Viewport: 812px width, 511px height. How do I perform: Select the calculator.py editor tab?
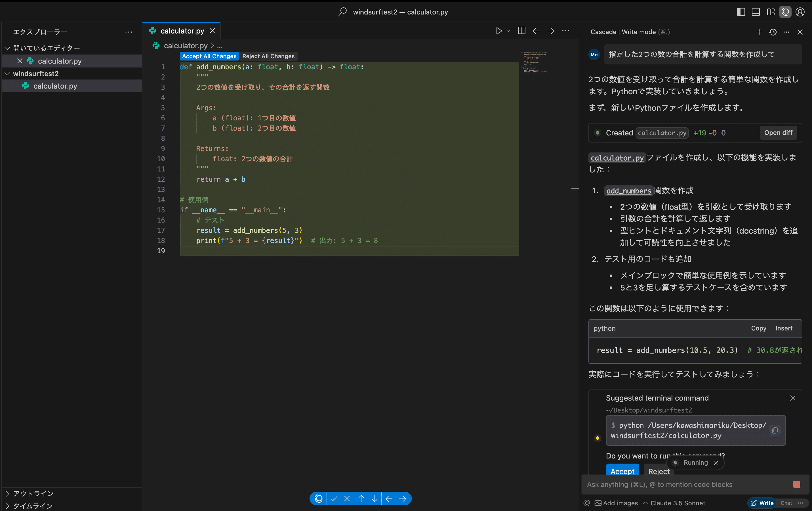point(182,31)
